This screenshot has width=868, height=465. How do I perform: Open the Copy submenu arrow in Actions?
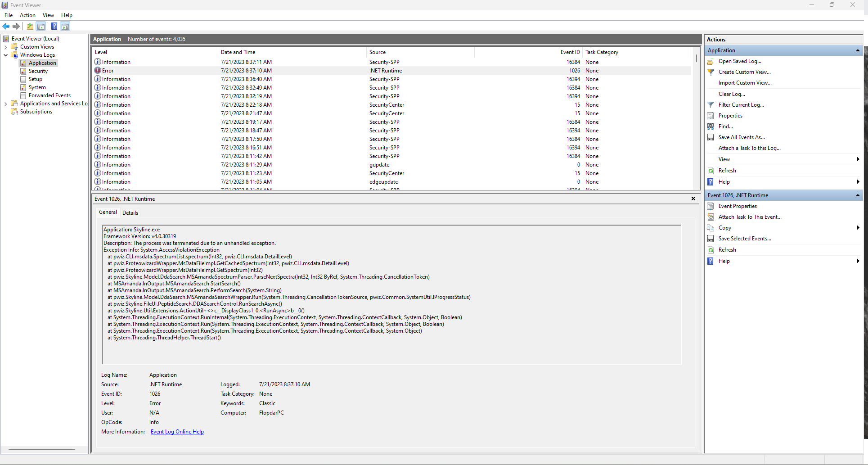(858, 228)
